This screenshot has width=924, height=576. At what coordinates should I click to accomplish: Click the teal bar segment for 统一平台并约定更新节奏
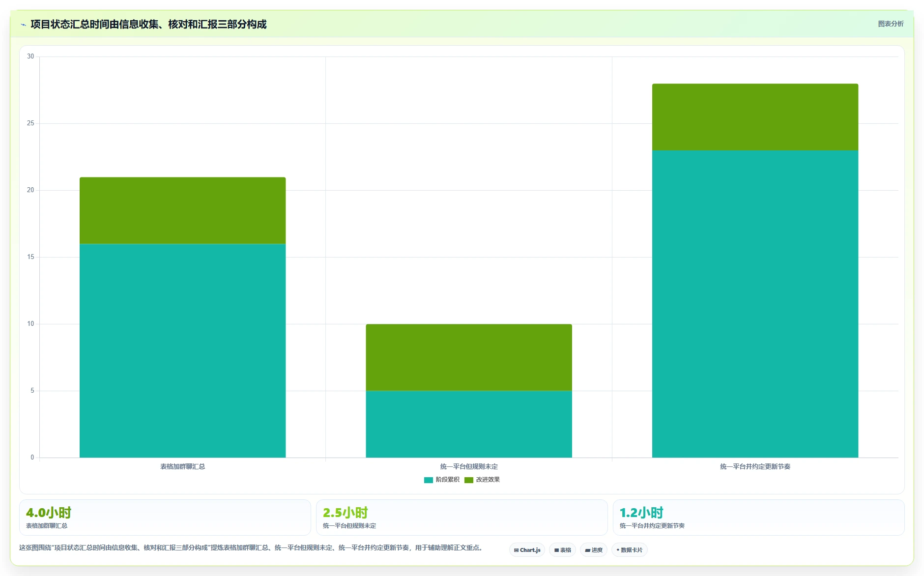pyautogui.click(x=755, y=304)
